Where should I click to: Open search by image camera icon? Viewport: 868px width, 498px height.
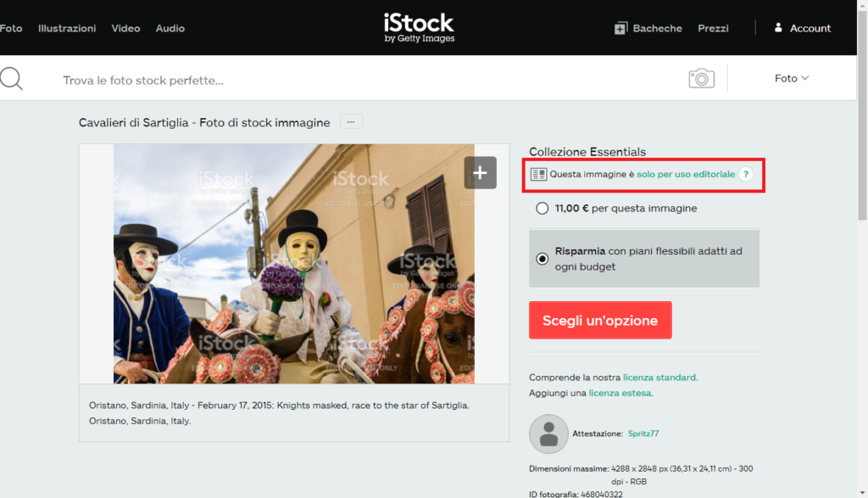[x=701, y=79]
